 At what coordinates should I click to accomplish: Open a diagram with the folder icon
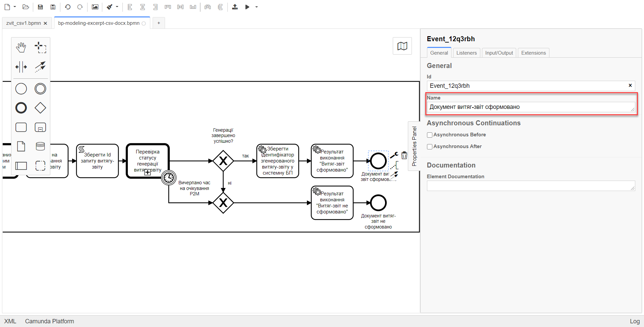click(x=25, y=7)
